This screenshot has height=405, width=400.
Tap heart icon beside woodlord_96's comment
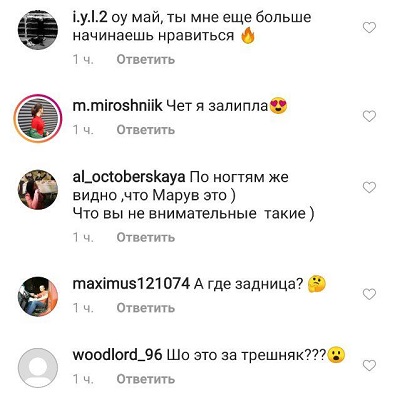click(369, 365)
